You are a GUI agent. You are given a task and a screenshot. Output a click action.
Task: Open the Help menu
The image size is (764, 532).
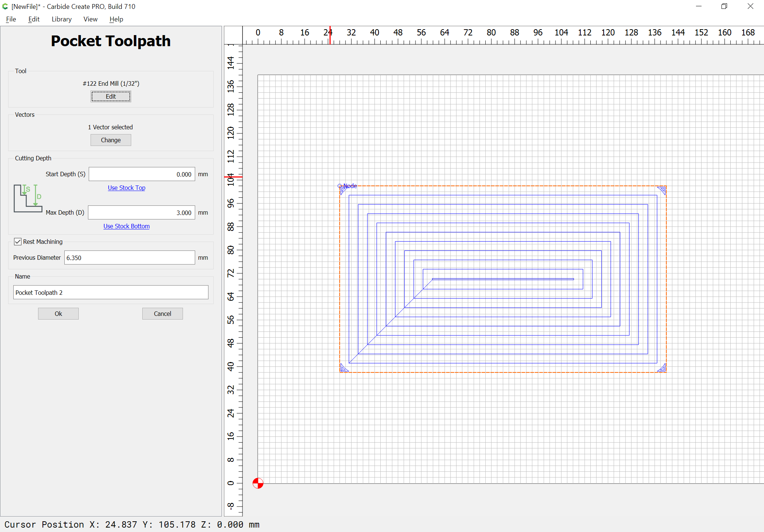coord(116,19)
